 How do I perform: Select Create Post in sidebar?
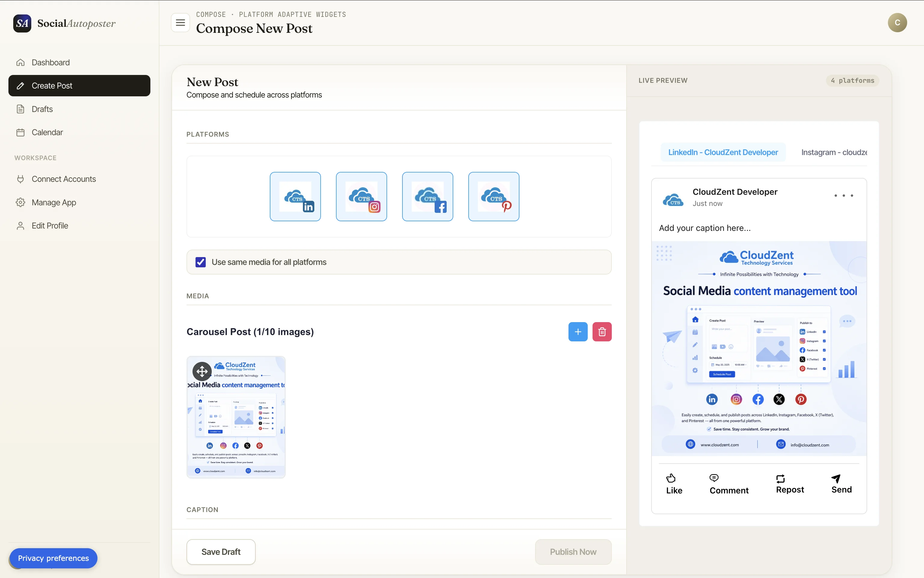point(79,85)
